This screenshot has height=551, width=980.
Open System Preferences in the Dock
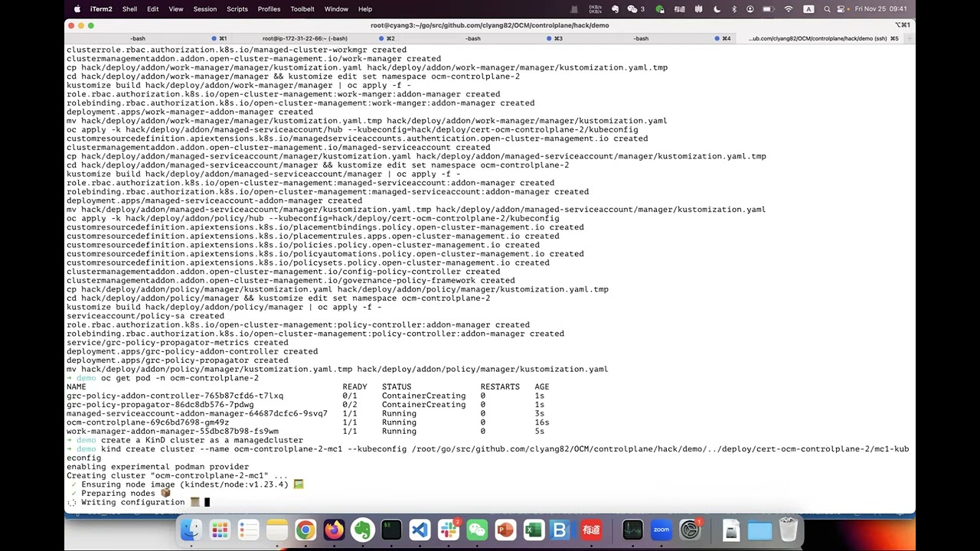point(690,530)
